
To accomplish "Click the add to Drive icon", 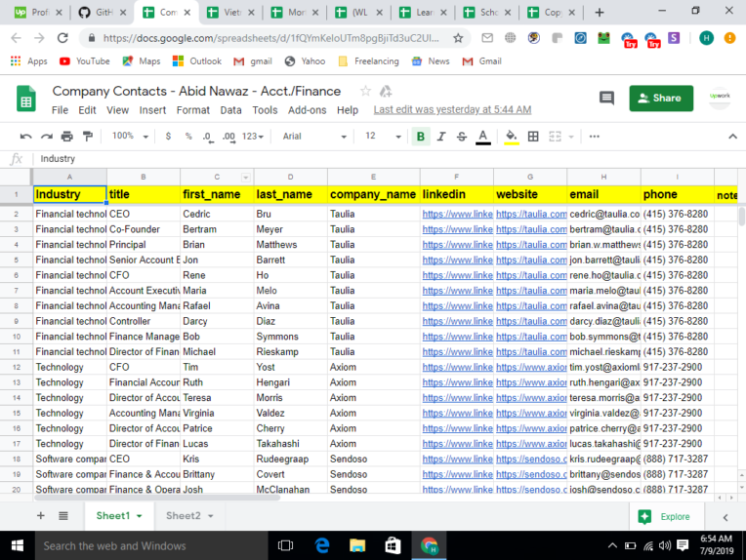I will (386, 91).
